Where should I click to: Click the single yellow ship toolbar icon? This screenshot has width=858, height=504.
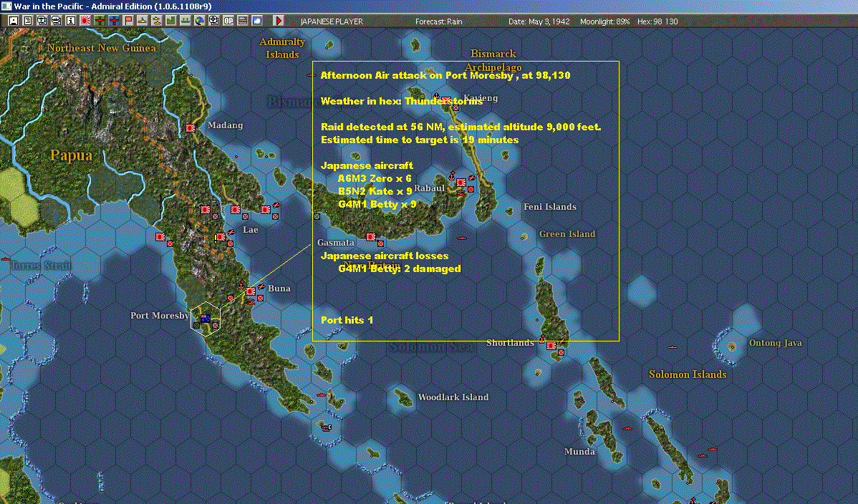[x=143, y=21]
